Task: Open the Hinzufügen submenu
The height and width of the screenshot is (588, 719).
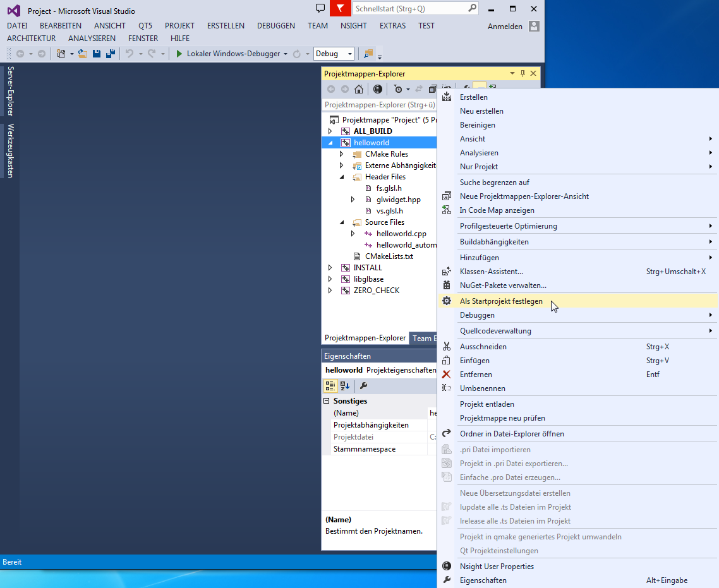Action: click(577, 258)
